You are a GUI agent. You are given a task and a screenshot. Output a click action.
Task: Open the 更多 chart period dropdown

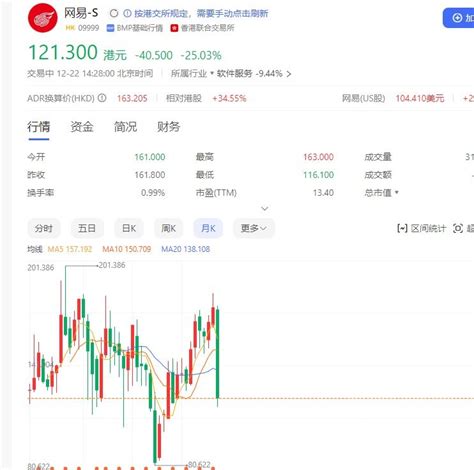point(254,228)
